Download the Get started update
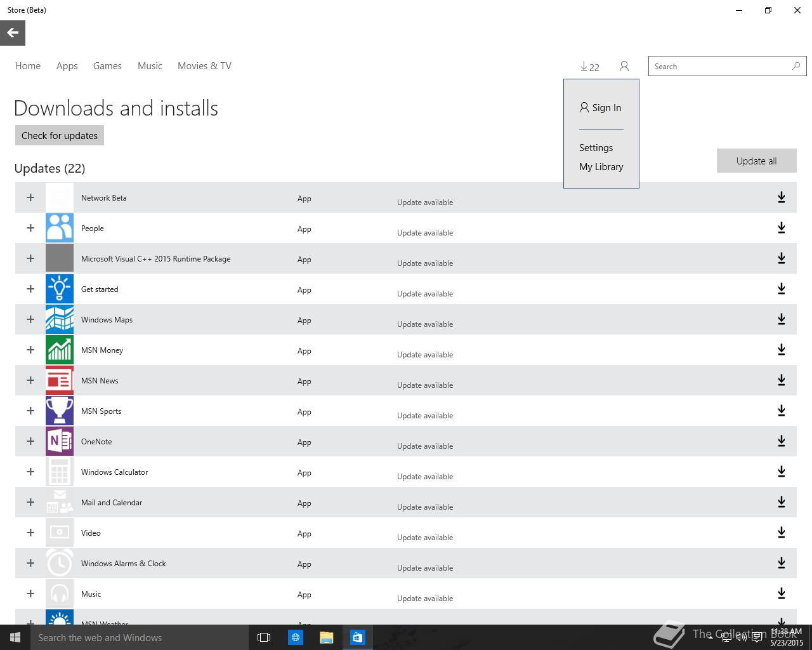The height and width of the screenshot is (650, 812). pos(782,289)
